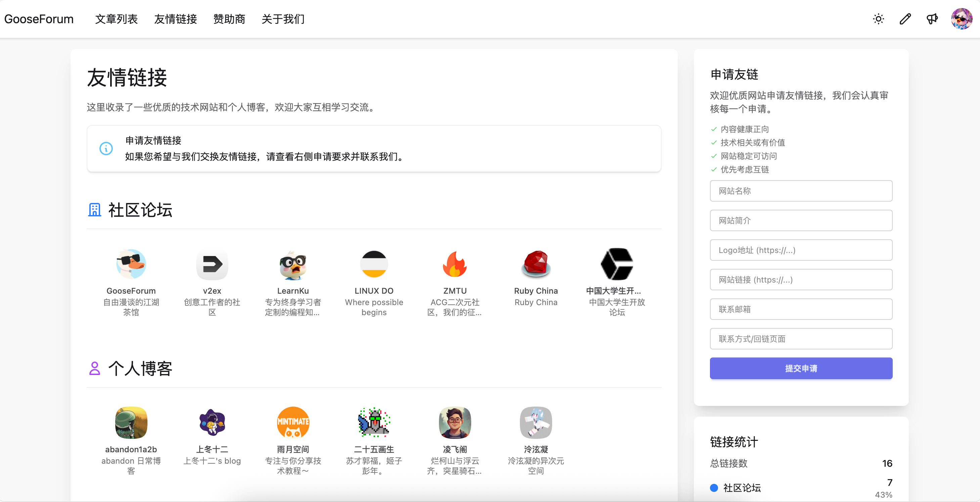The image size is (980, 502).
Task: Open the LearnKu link title
Action: click(293, 291)
